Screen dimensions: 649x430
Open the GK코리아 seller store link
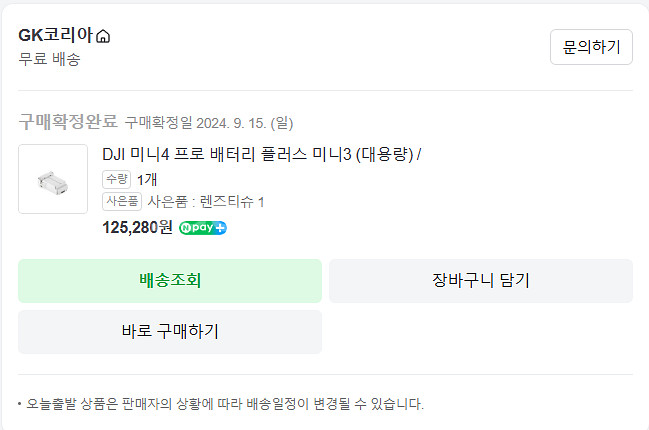[x=56, y=36]
